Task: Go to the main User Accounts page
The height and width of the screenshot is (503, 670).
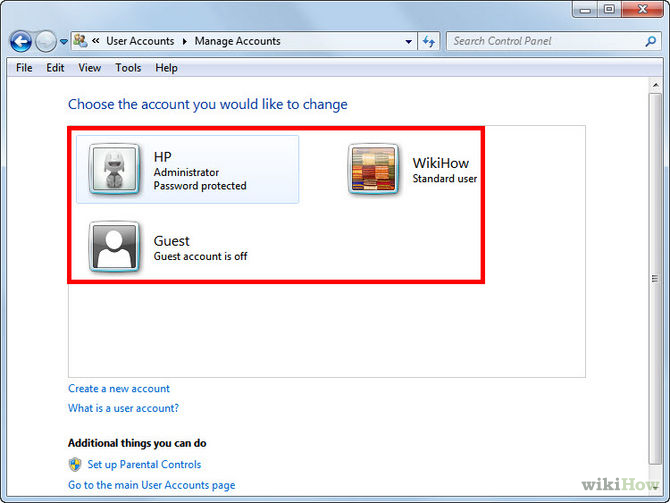Action: [x=151, y=485]
